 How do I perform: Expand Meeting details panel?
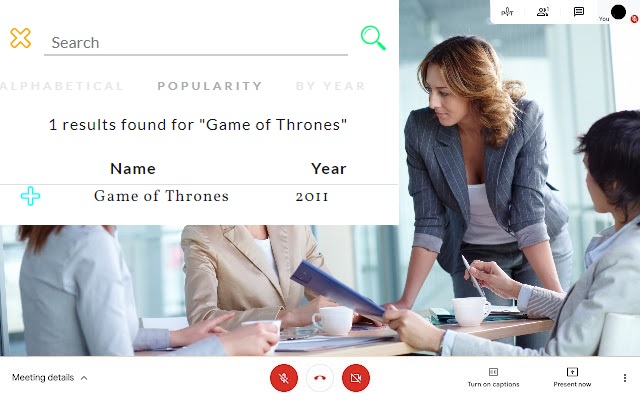(49, 378)
